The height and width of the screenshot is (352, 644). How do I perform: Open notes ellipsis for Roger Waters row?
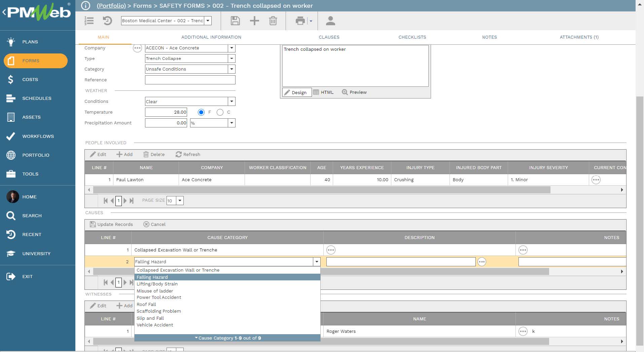point(523,331)
